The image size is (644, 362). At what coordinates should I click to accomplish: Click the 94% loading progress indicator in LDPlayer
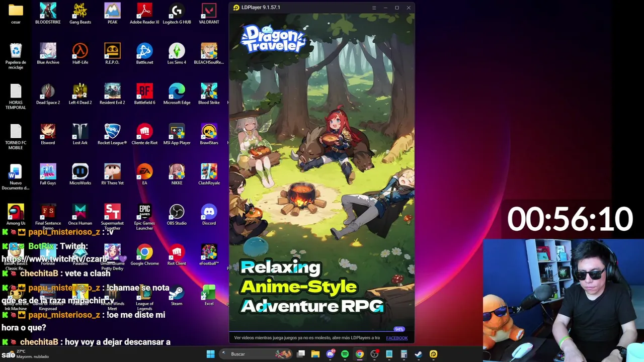399,329
